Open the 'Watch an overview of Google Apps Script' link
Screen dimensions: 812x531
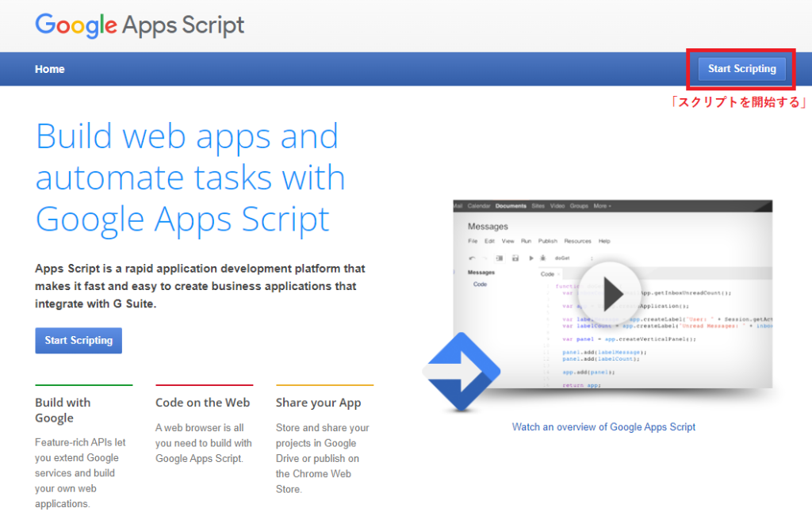tap(603, 427)
